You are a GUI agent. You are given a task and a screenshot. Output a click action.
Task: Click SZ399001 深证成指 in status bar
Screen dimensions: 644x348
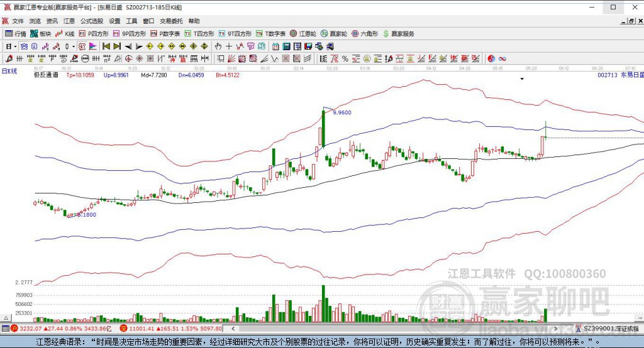click(x=608, y=329)
